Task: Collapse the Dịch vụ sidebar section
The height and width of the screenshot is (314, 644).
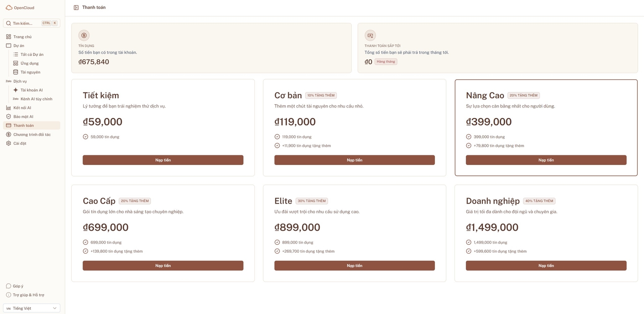Action: (x=20, y=81)
